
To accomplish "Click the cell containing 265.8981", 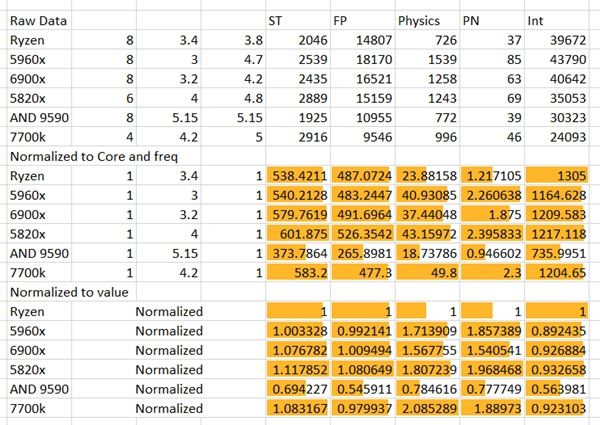I will [x=362, y=254].
